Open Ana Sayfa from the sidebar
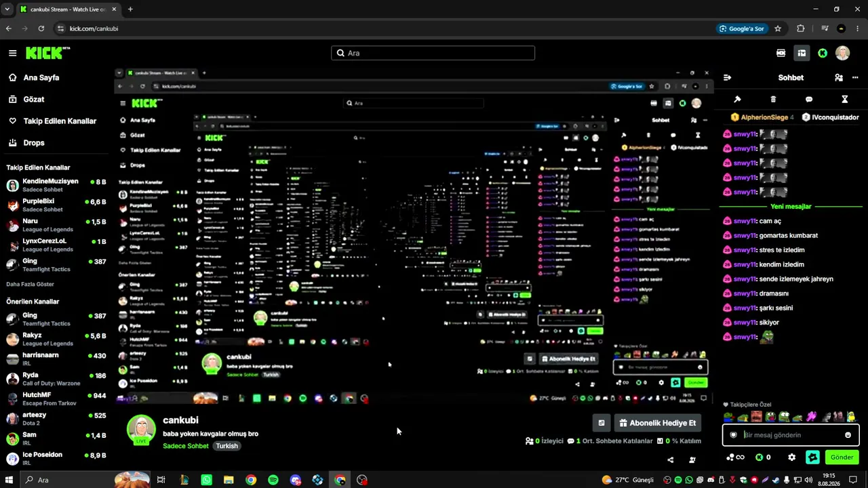 (41, 78)
